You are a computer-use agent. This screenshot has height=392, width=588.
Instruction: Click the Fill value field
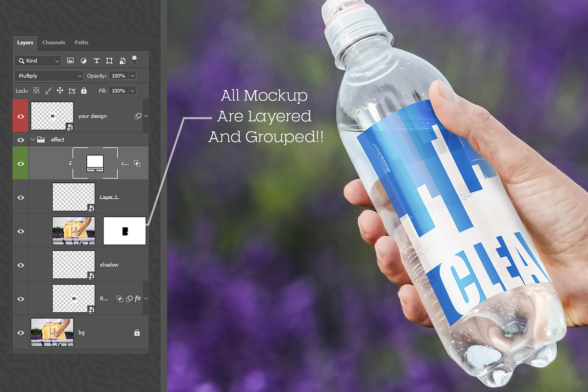click(x=118, y=91)
